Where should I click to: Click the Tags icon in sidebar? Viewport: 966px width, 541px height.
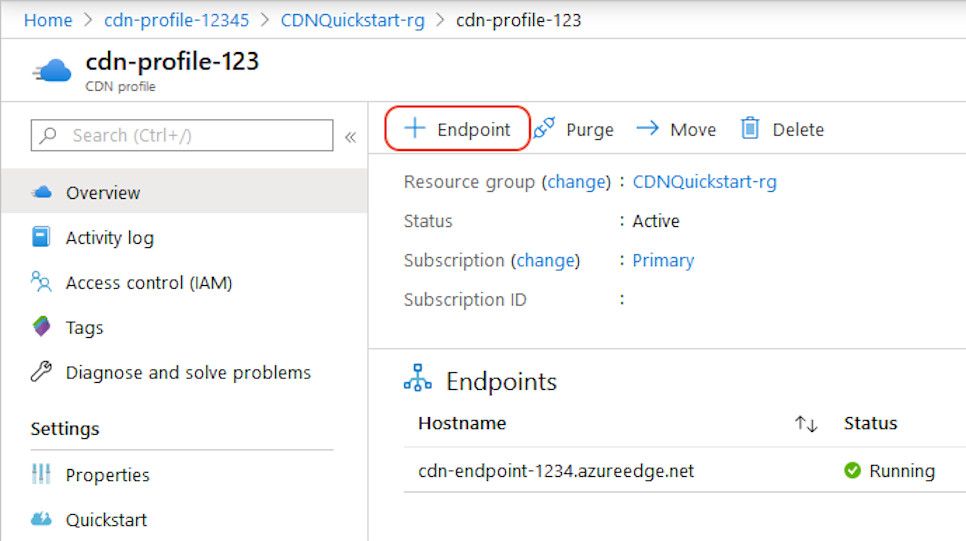[41, 327]
